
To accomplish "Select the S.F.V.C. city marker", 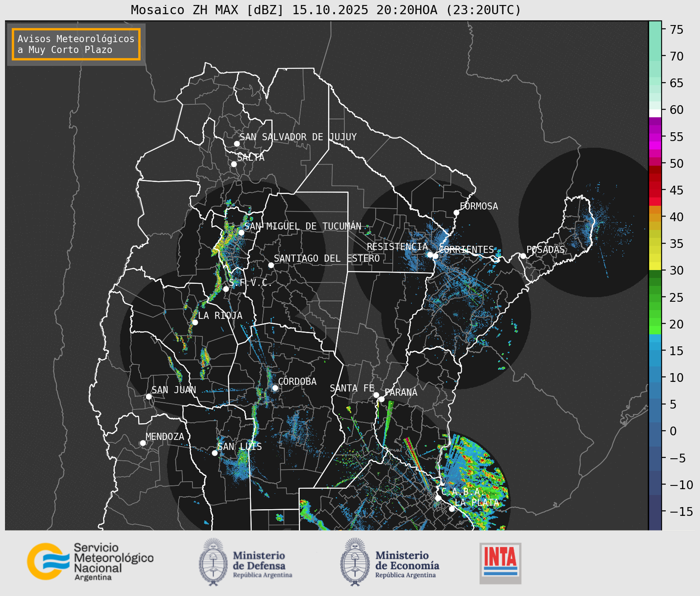I will click(x=226, y=289).
